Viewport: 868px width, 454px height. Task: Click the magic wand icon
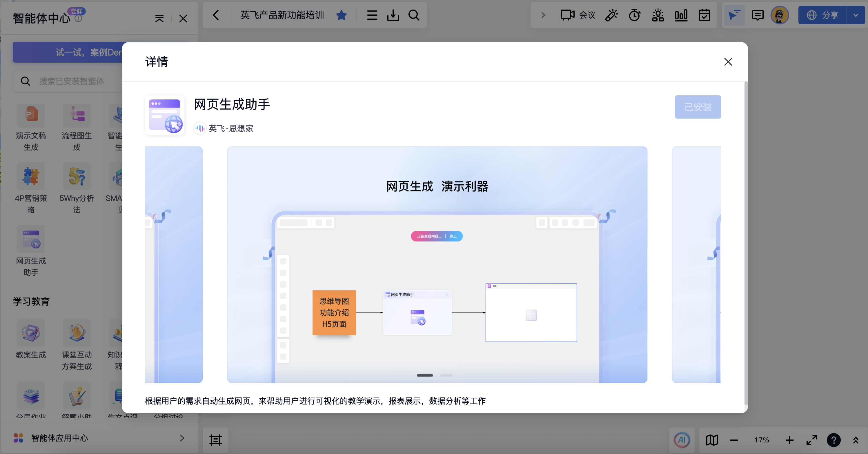[x=611, y=15]
